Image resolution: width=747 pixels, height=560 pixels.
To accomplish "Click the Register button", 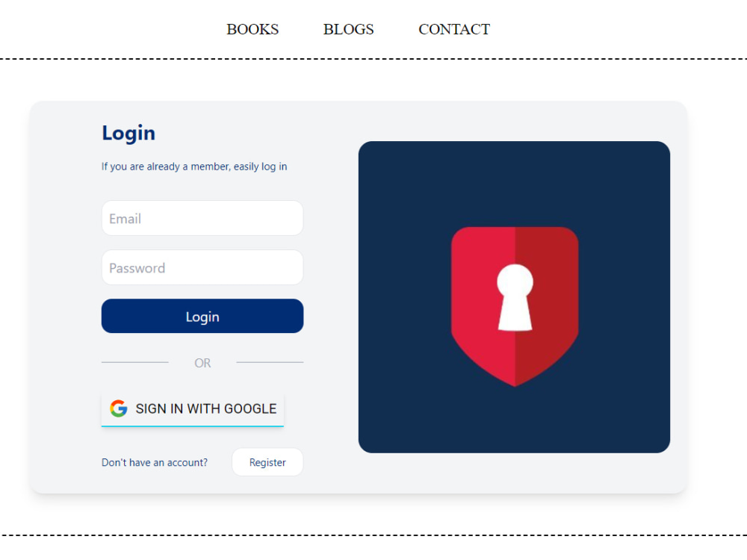I will [267, 462].
